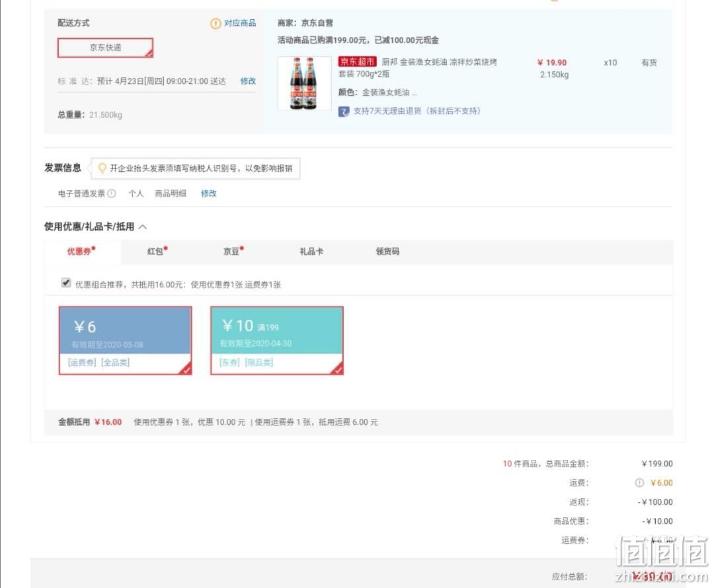Click 总重量 21.500kg text

point(90,115)
